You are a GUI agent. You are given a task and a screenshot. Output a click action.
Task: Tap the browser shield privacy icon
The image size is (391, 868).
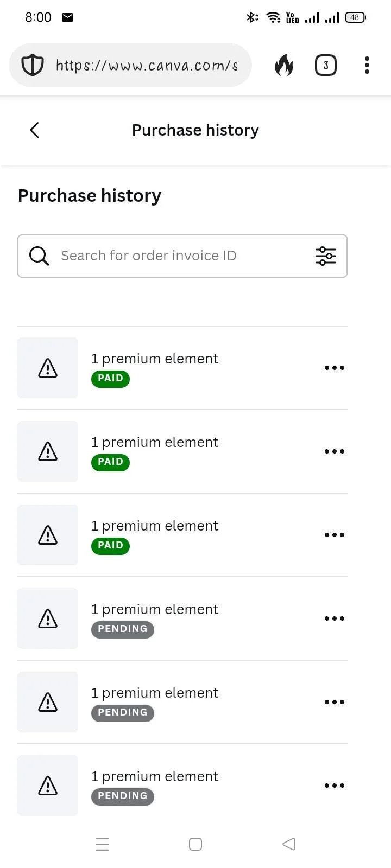pos(32,65)
